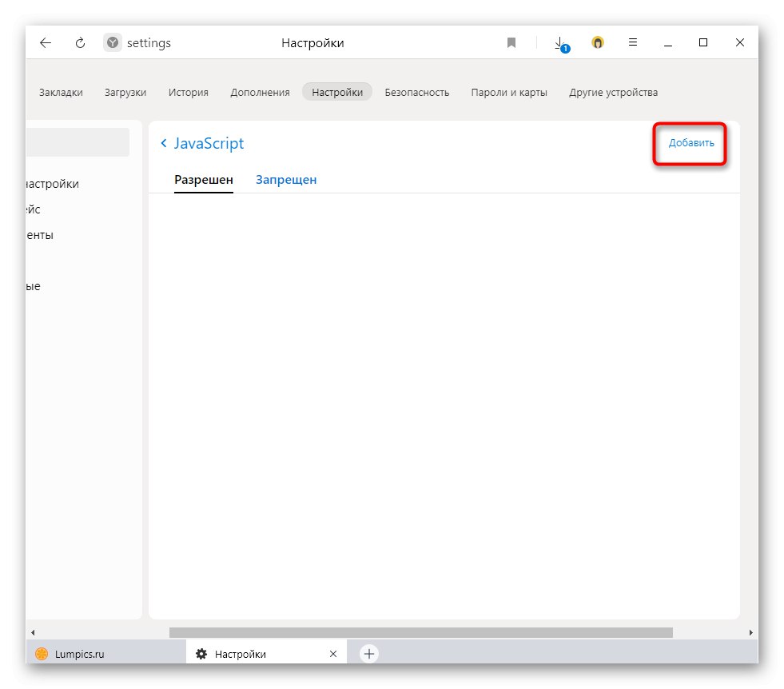This screenshot has height=689, width=784.
Task: Open the Другие устройства section
Action: click(x=614, y=93)
